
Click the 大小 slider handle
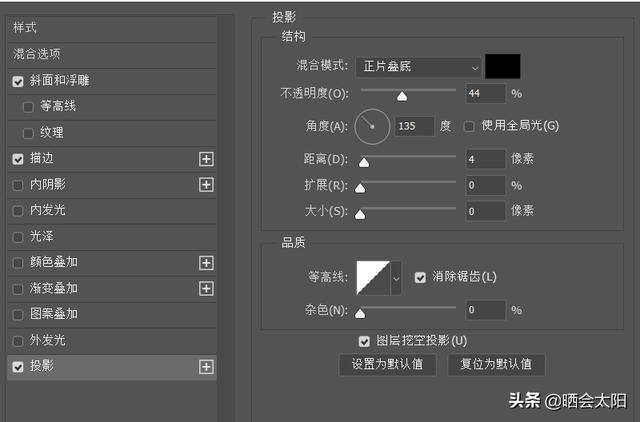pos(360,214)
